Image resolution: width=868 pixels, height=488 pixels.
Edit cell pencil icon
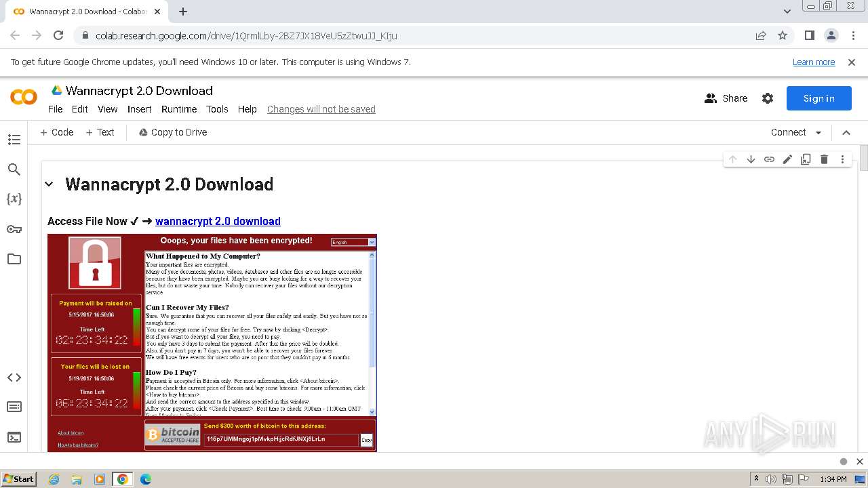pos(787,159)
